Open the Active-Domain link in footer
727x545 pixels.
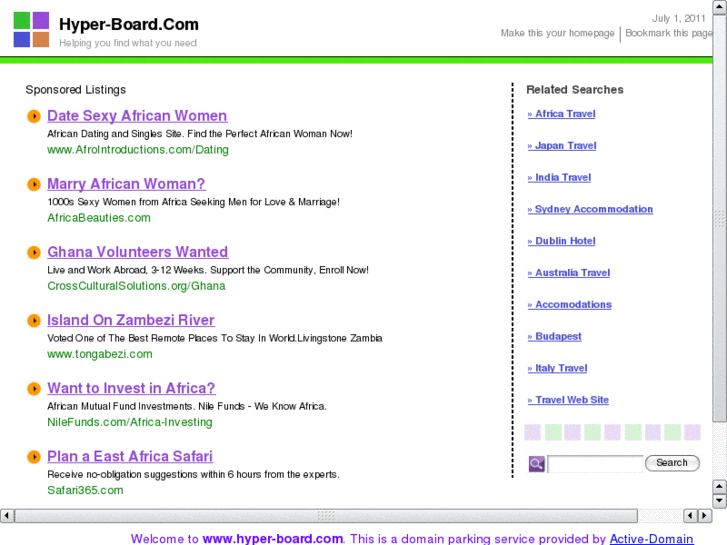pyautogui.click(x=651, y=539)
